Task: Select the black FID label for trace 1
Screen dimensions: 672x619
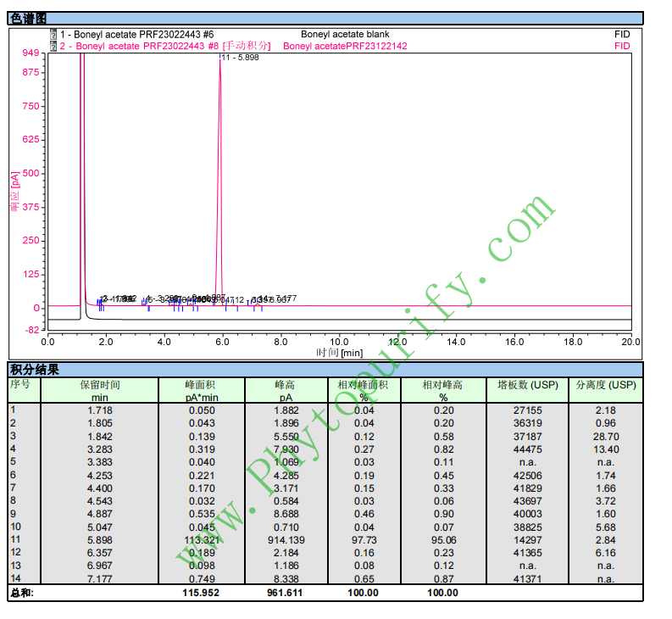Action: point(622,35)
